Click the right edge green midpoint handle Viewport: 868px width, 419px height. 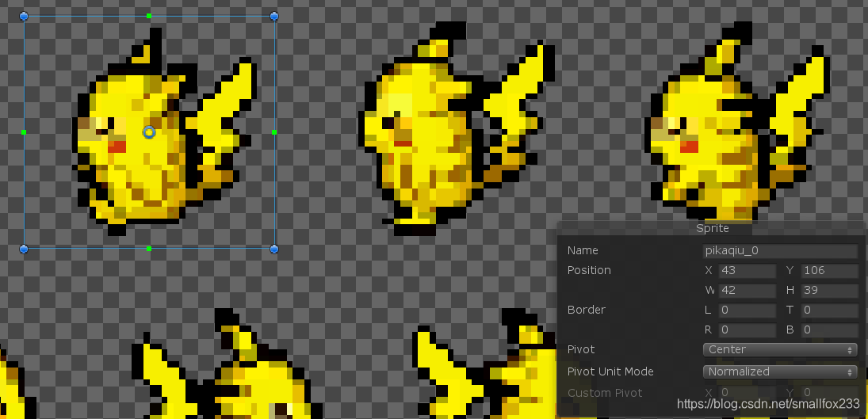point(274,132)
